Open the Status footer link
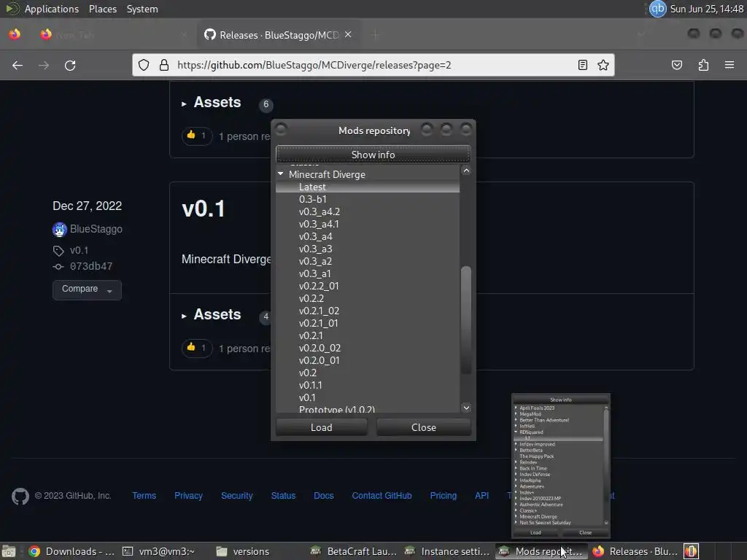 tap(283, 496)
